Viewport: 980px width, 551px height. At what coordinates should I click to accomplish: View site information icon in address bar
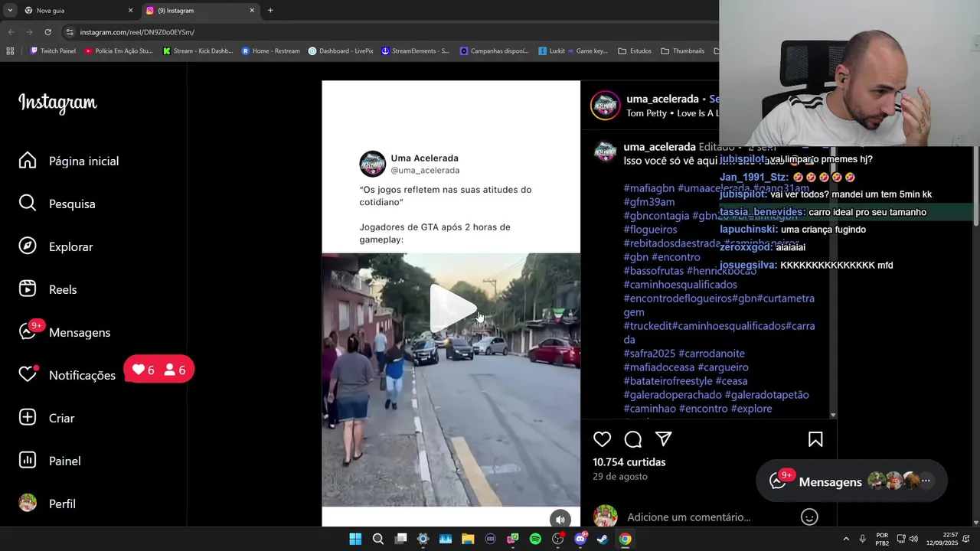pos(70,32)
